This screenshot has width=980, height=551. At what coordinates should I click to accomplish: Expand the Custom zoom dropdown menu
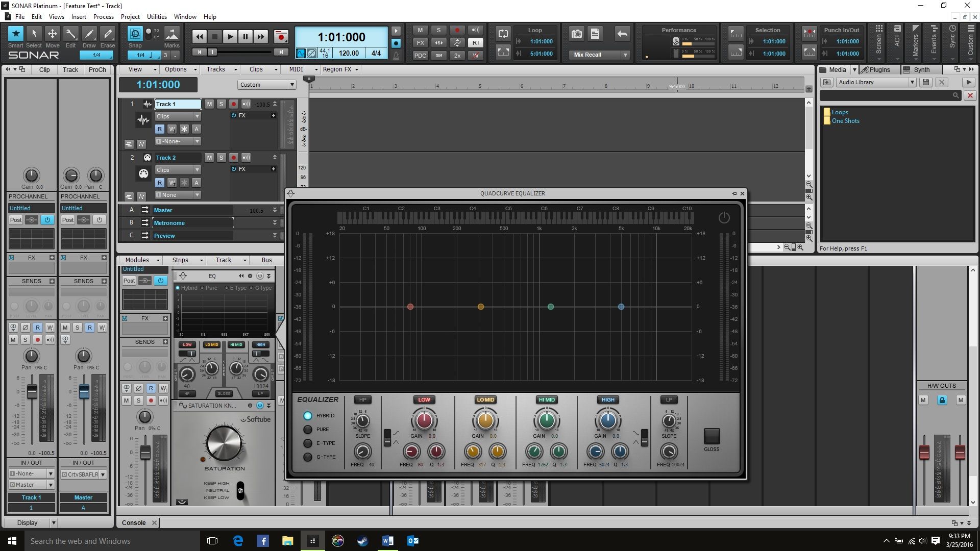tap(291, 85)
